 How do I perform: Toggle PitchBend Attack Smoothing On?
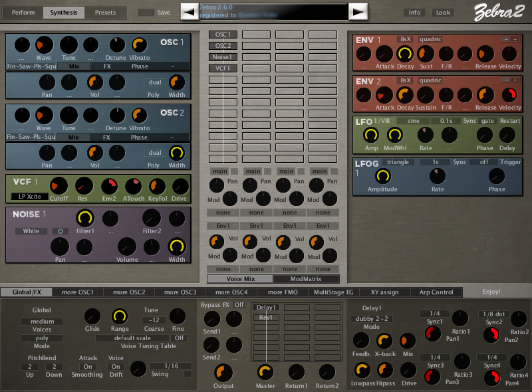point(88,367)
